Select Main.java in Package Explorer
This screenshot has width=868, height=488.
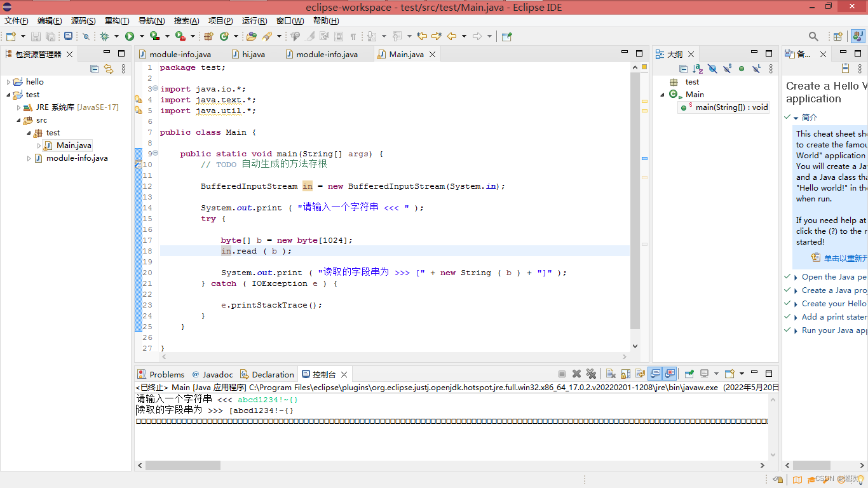(67, 146)
